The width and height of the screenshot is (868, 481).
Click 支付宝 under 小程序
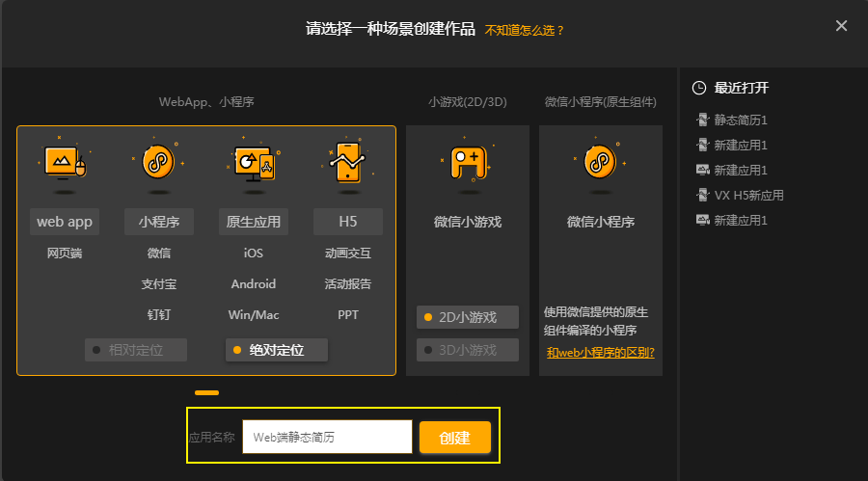click(x=159, y=284)
